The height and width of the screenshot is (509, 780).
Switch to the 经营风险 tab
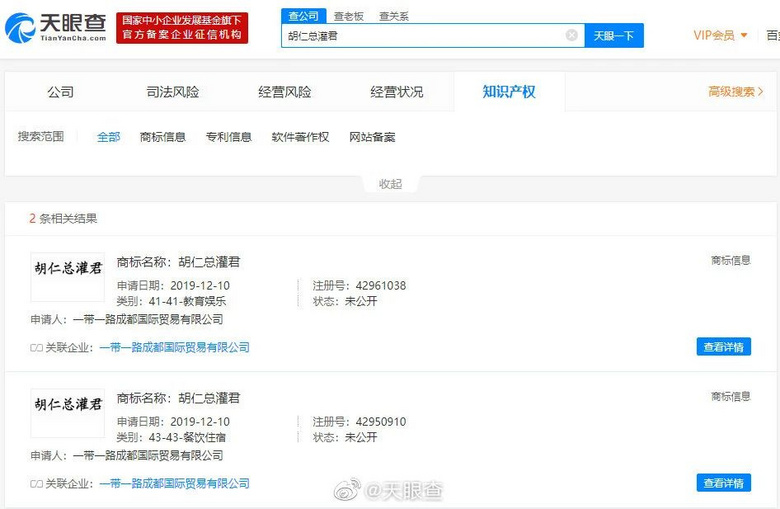285,92
